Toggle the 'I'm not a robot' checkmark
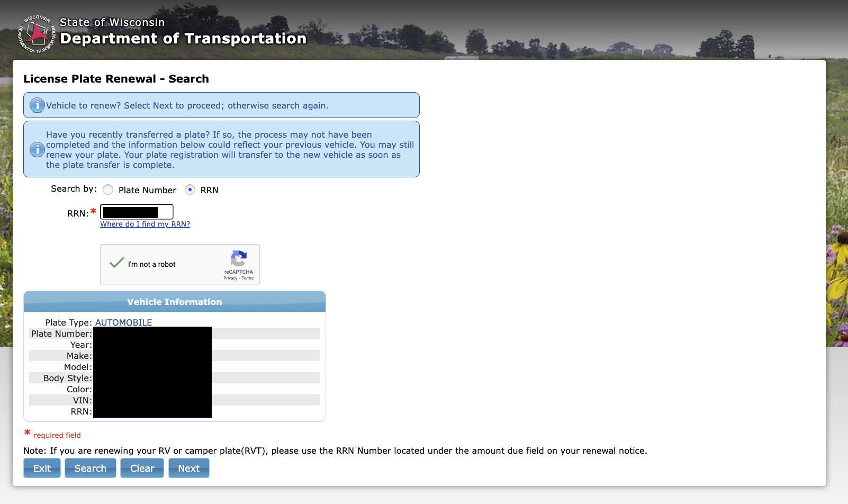848x504 pixels. [x=116, y=263]
